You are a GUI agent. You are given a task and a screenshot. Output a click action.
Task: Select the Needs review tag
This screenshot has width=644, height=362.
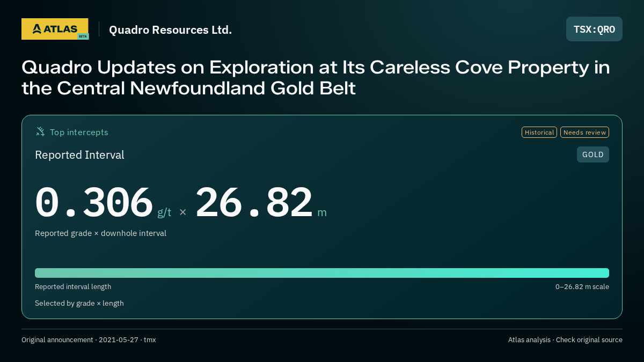click(584, 132)
